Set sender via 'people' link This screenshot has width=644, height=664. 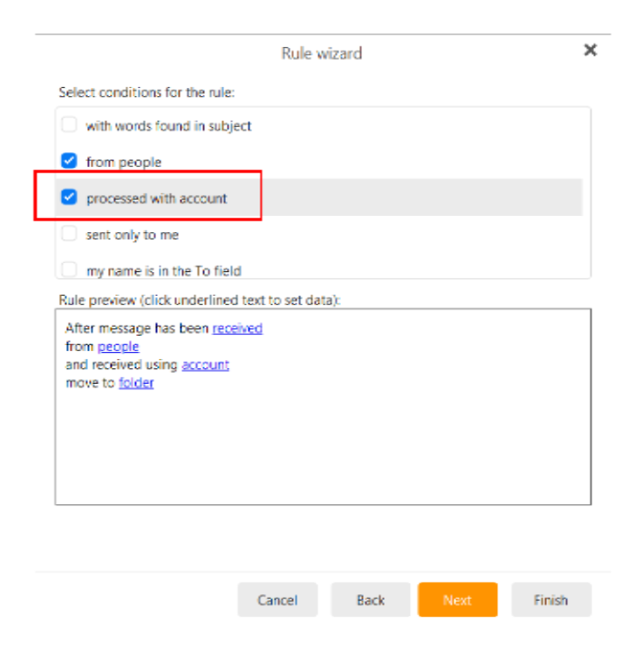(118, 347)
